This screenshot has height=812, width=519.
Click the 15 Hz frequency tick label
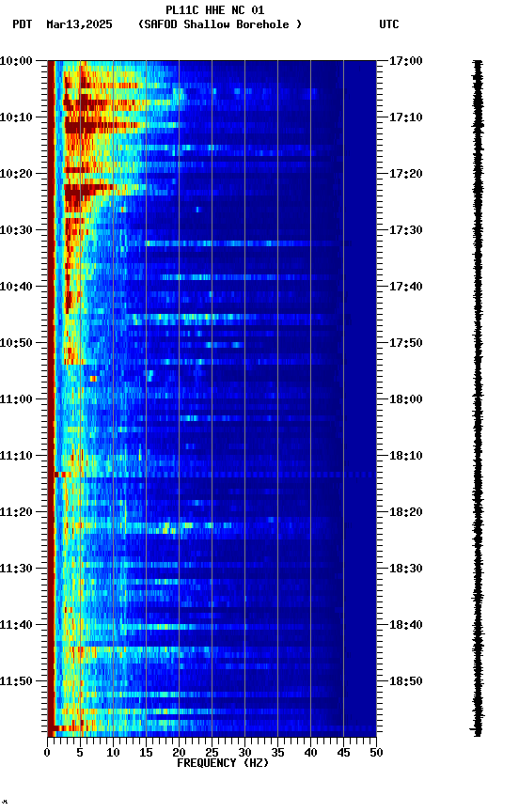(146, 753)
